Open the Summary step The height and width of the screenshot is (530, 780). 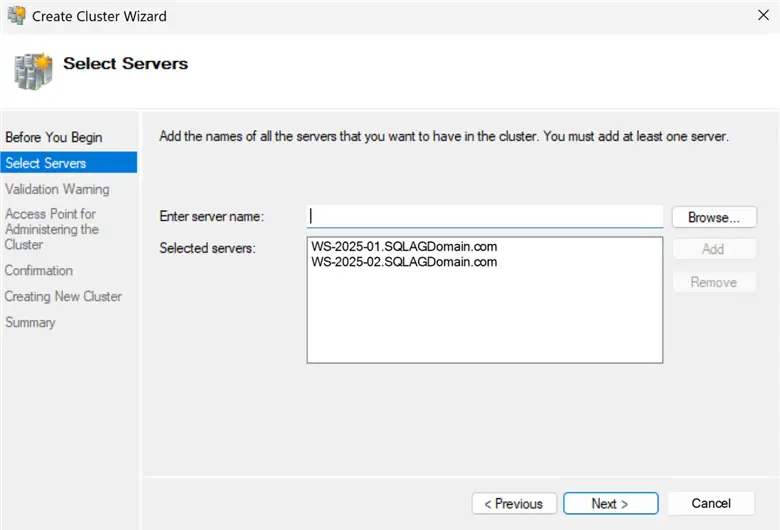tap(30, 322)
